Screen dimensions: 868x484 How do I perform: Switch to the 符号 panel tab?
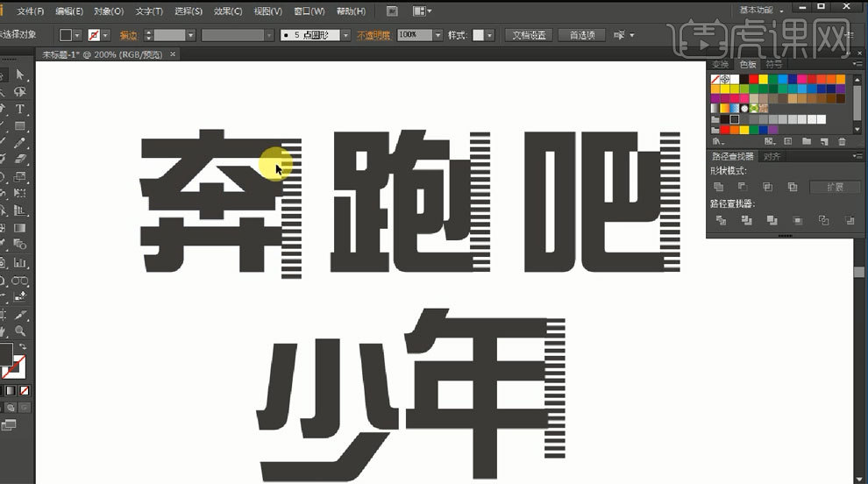click(x=773, y=65)
